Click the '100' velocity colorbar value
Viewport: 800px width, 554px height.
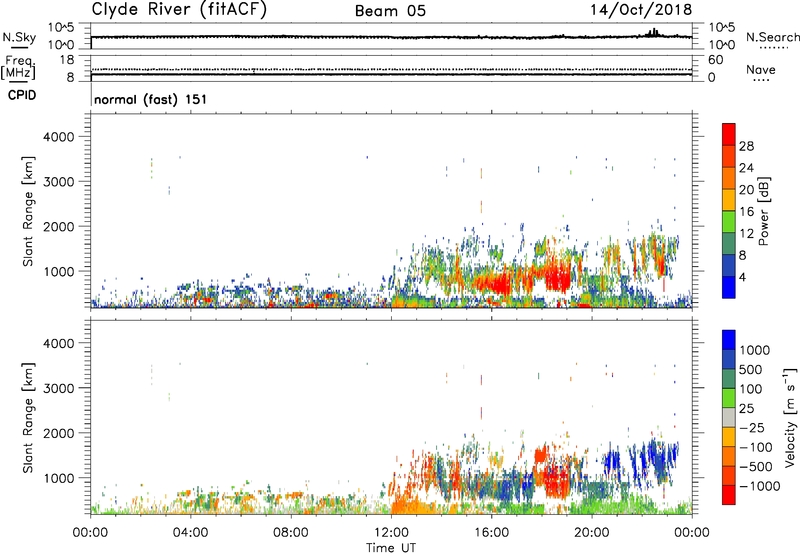(751, 389)
